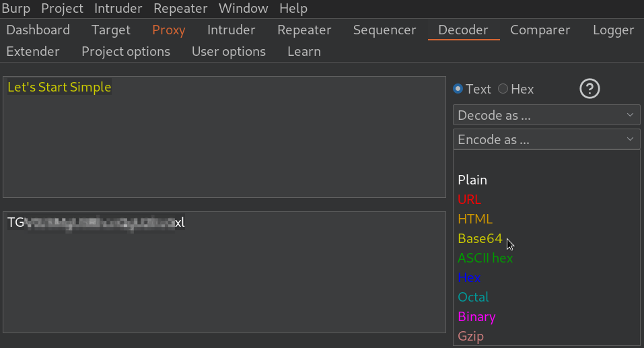The height and width of the screenshot is (348, 644).
Task: Select the Decoder tab
Action: 463,30
